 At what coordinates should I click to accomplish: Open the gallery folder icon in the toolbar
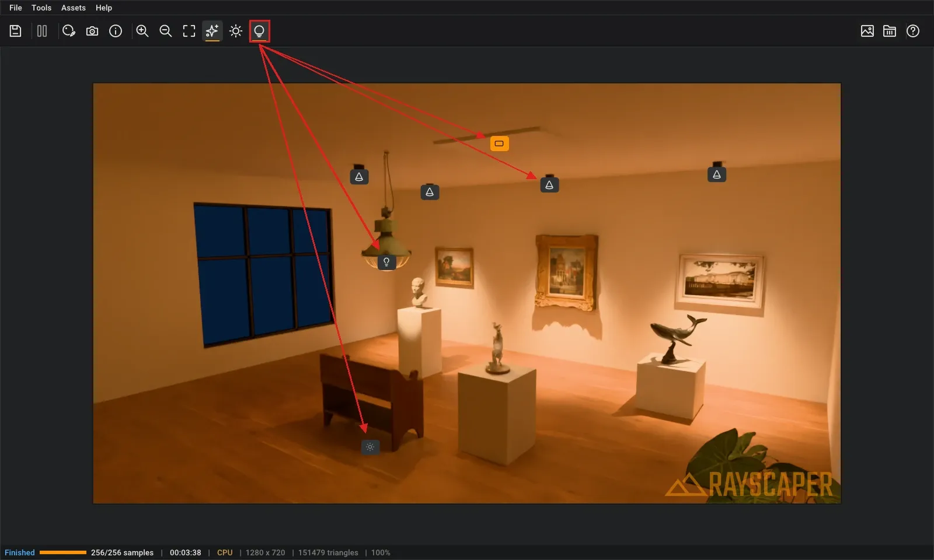pos(890,31)
